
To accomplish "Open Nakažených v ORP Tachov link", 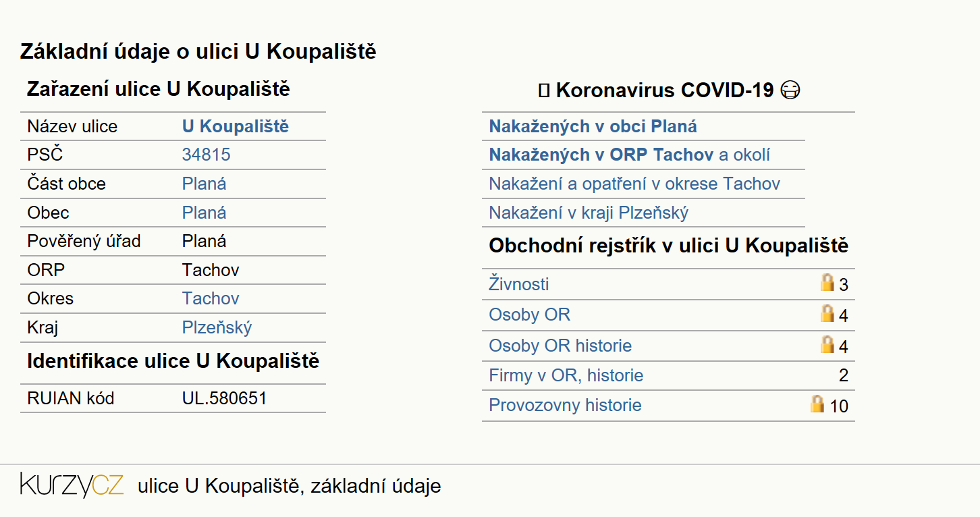I will click(x=601, y=155).
